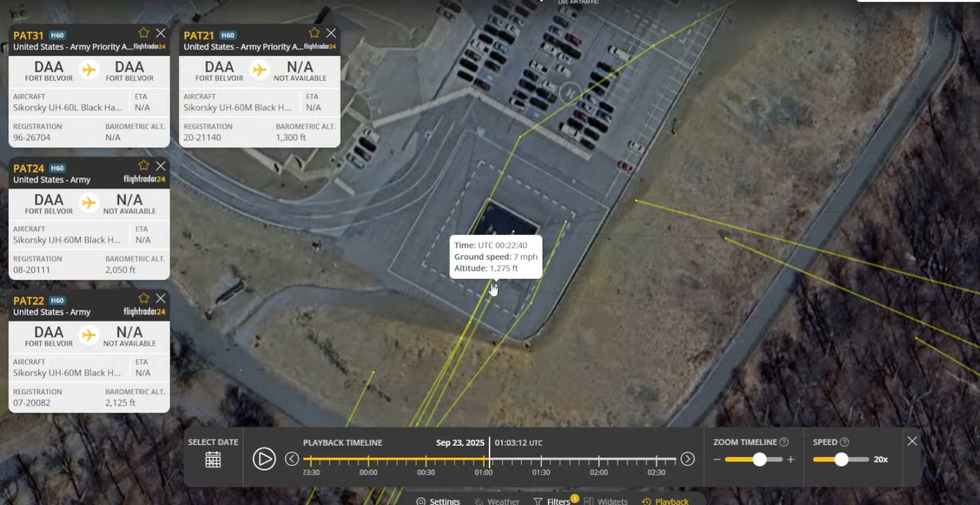Click the PAT21 callsign title
Image resolution: width=980 pixels, height=505 pixels.
199,35
